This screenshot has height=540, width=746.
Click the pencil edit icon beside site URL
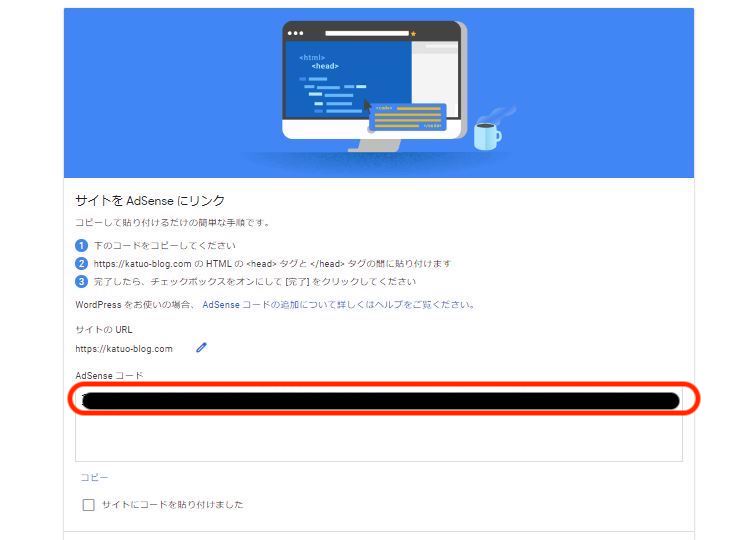coord(201,348)
